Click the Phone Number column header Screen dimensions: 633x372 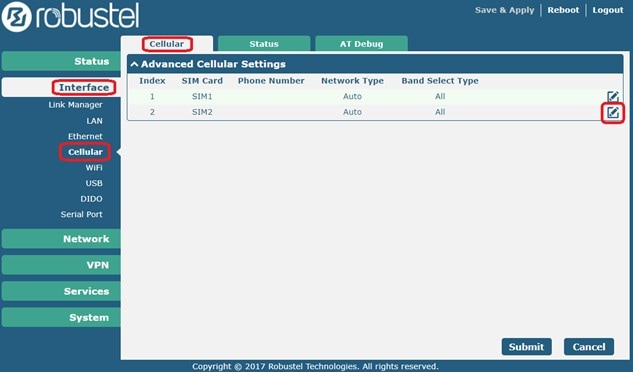click(x=271, y=81)
